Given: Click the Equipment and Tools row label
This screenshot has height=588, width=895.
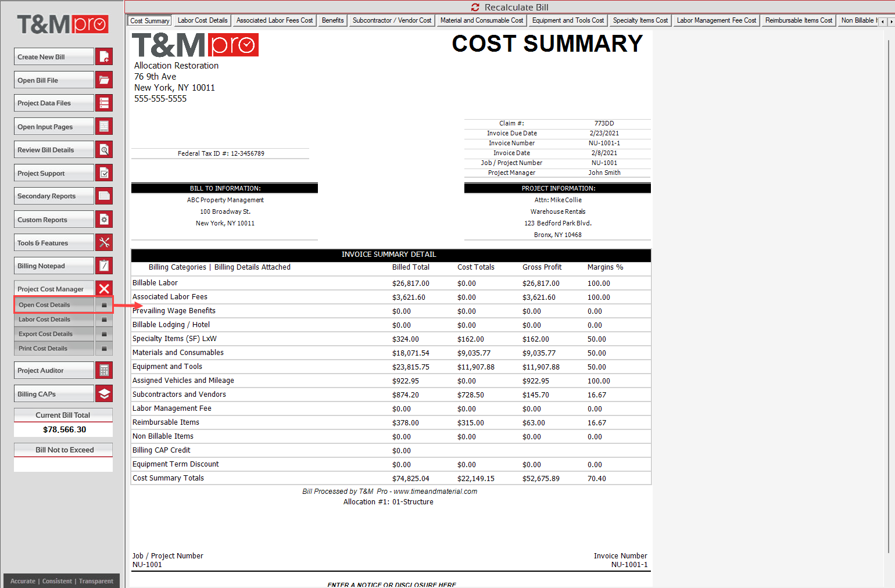Looking at the screenshot, I should pos(167,367).
